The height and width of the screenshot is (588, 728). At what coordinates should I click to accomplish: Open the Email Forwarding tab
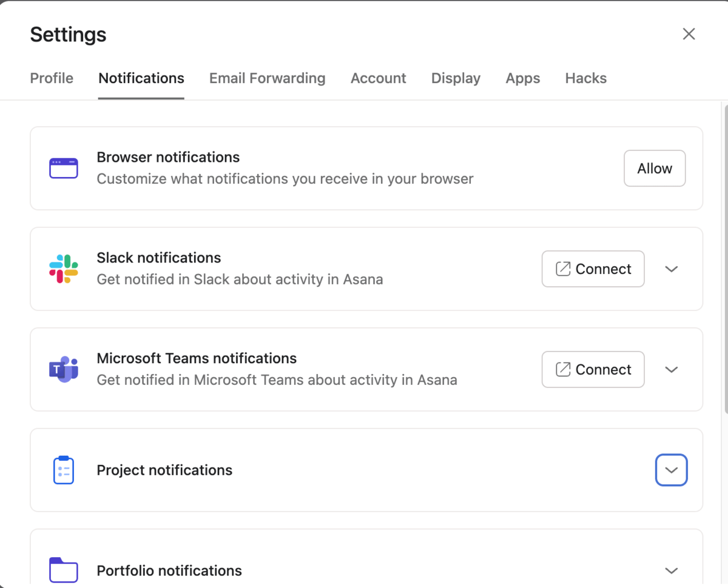tap(267, 78)
